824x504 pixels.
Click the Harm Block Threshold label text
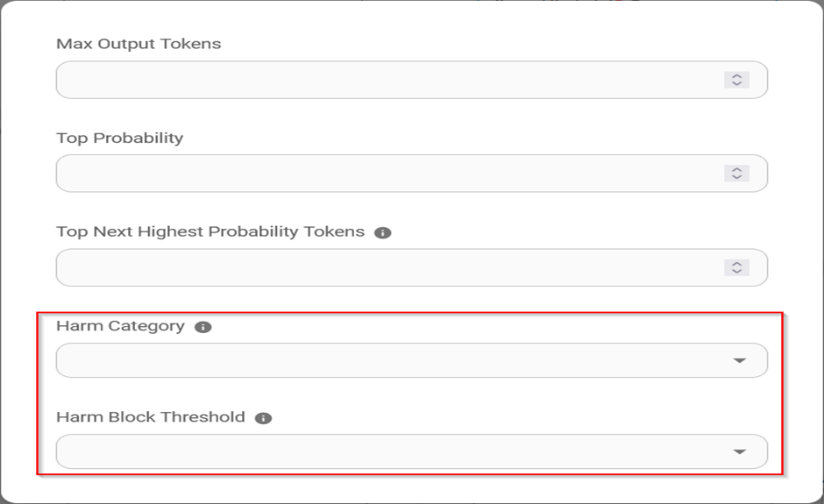150,417
